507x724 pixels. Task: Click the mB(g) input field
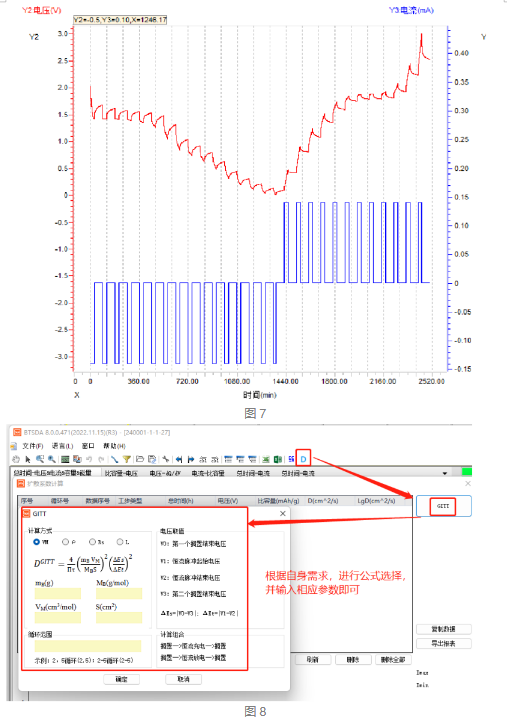pyautogui.click(x=58, y=593)
